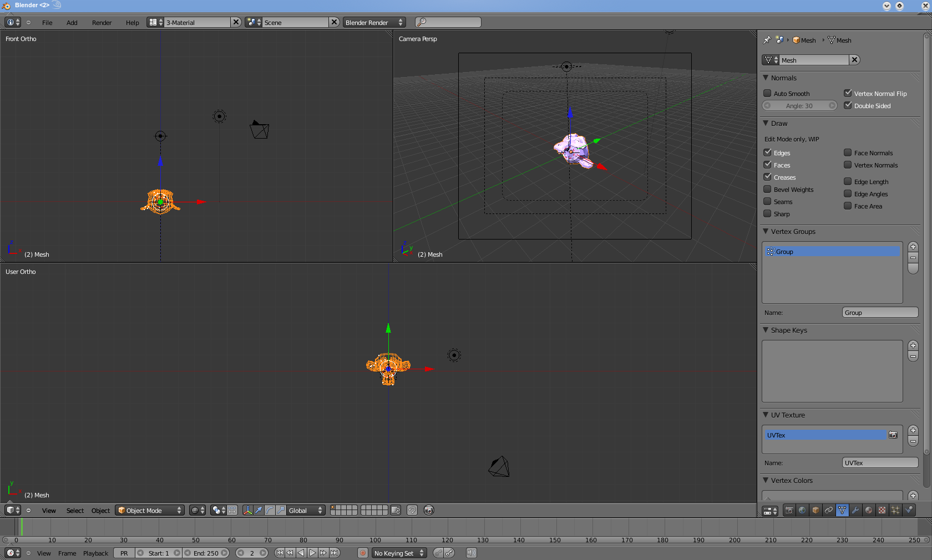Screen dimensions: 932x560
Task: Enable the Face Normals checkbox
Action: click(x=848, y=152)
